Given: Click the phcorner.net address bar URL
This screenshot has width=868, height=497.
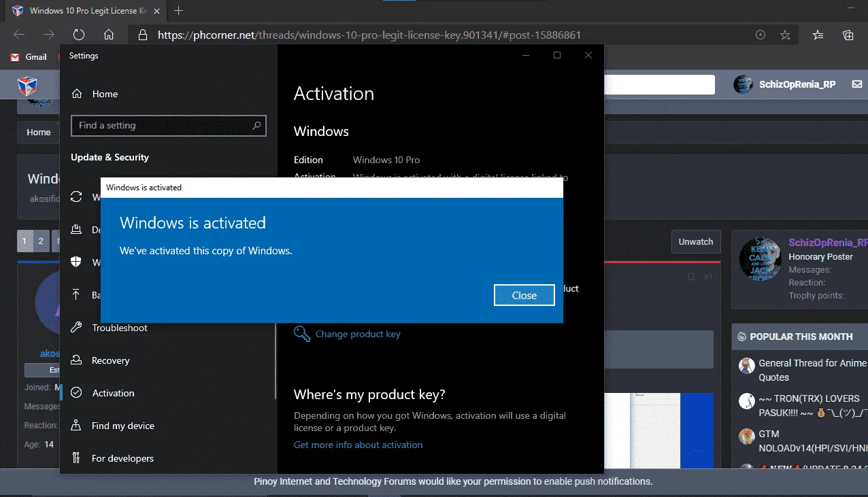Looking at the screenshot, I should (369, 35).
